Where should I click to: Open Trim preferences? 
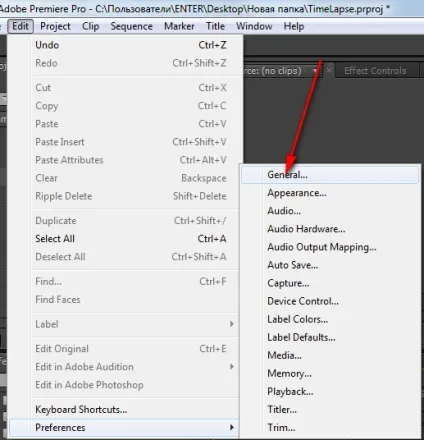(330, 427)
